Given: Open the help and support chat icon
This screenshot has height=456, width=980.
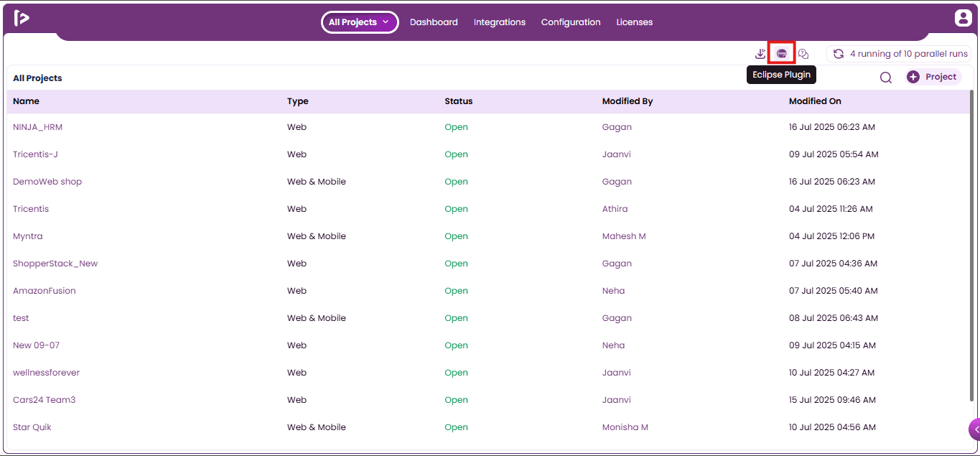Looking at the screenshot, I should [803, 54].
